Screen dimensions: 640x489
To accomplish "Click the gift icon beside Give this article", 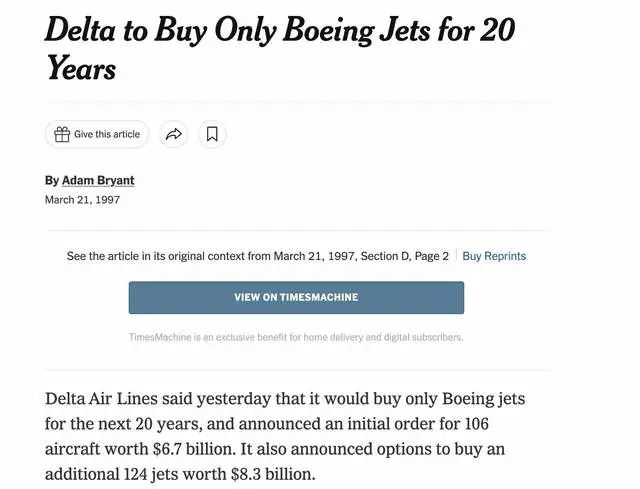I will pos(62,135).
